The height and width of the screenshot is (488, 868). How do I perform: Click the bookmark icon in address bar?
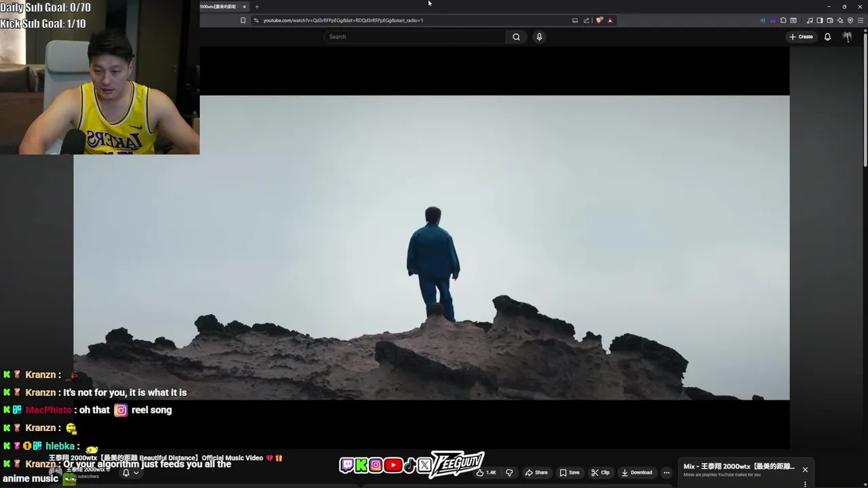click(243, 20)
